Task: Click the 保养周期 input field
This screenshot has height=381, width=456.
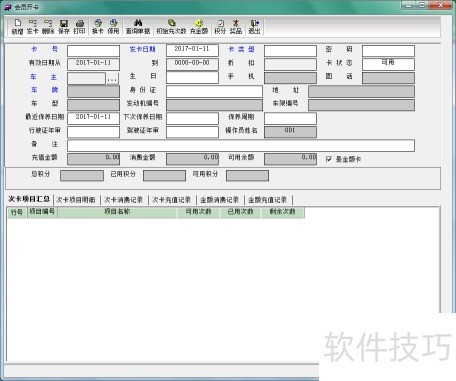Action: pyautogui.click(x=290, y=118)
